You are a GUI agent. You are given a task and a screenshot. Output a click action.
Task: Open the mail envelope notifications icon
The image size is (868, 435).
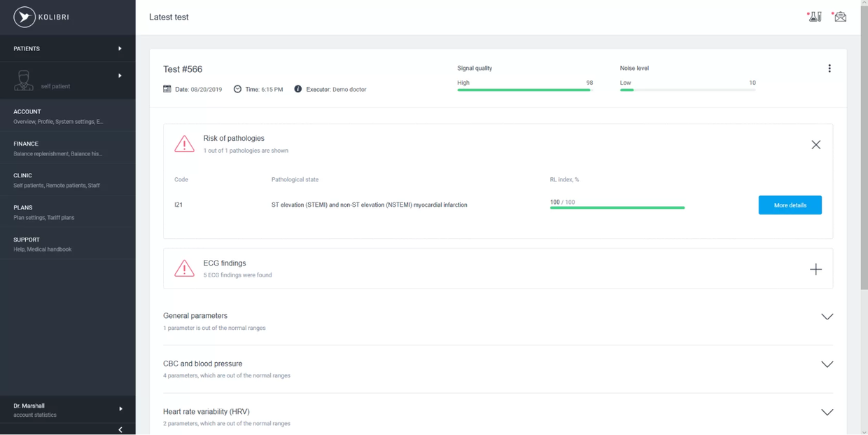click(x=839, y=17)
